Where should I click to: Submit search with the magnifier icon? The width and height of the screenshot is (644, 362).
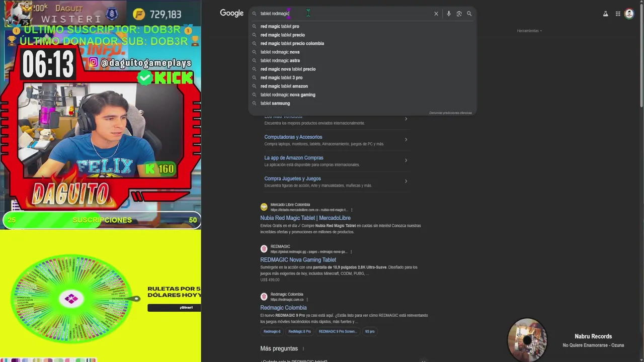coord(469,14)
